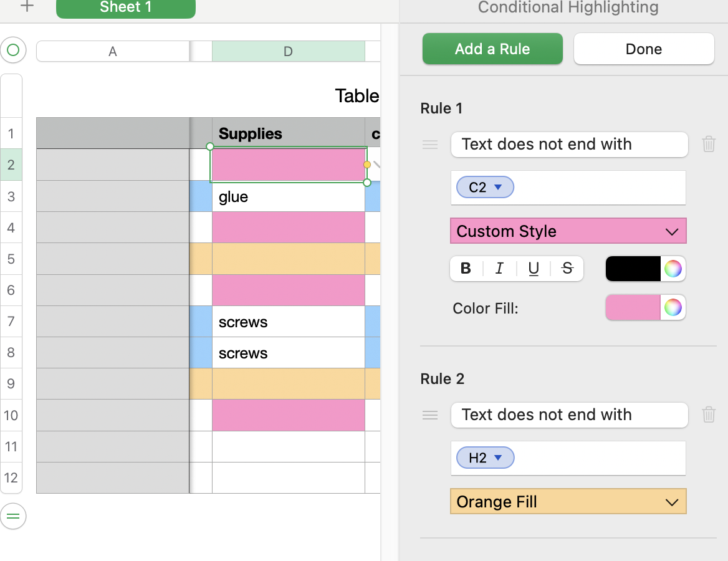Grab the Rule 2 reorder handle
Screen dimensions: 728x561
pos(430,415)
